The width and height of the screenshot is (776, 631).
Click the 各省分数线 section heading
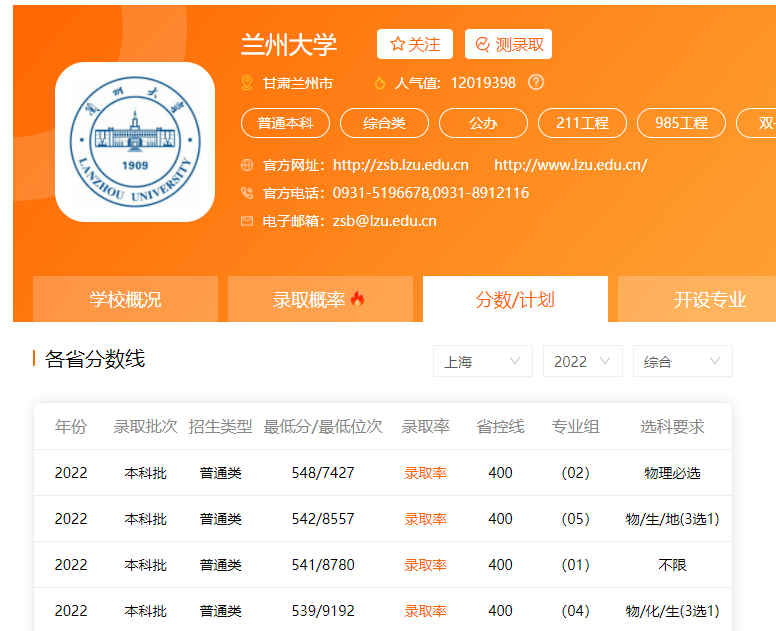click(95, 359)
